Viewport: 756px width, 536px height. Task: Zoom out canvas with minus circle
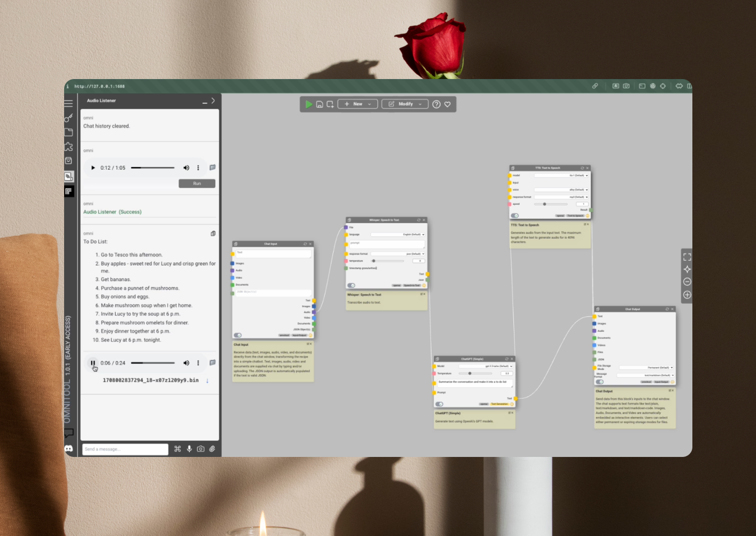pos(687,282)
